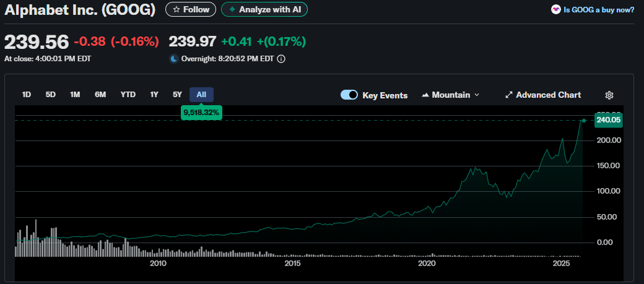The height and width of the screenshot is (284, 644).
Task: Show the 5Y chart range
Action: (x=177, y=95)
